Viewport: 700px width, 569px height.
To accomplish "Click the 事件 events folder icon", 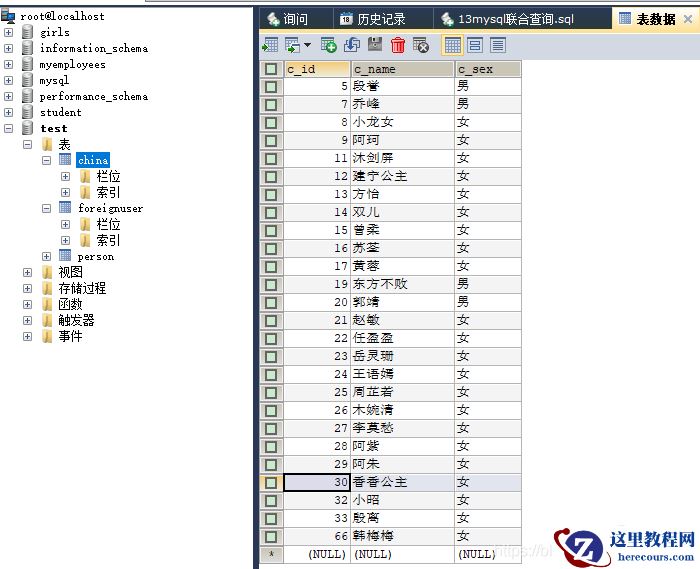I will tap(47, 336).
